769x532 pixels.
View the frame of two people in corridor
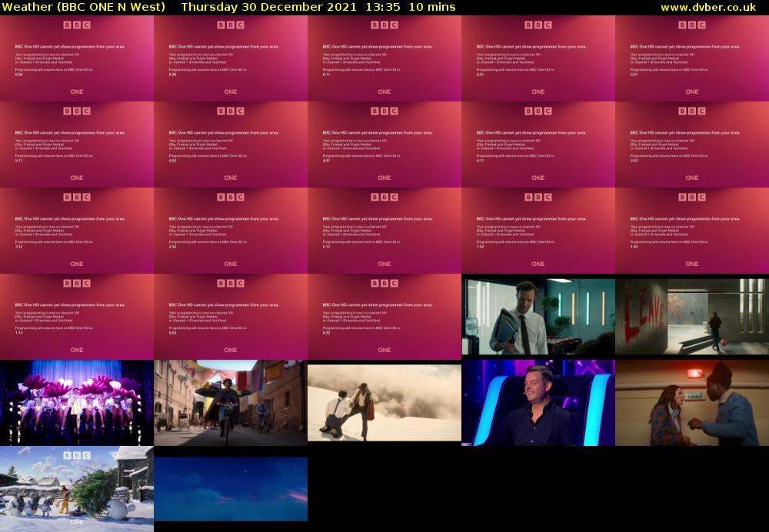coord(692,403)
